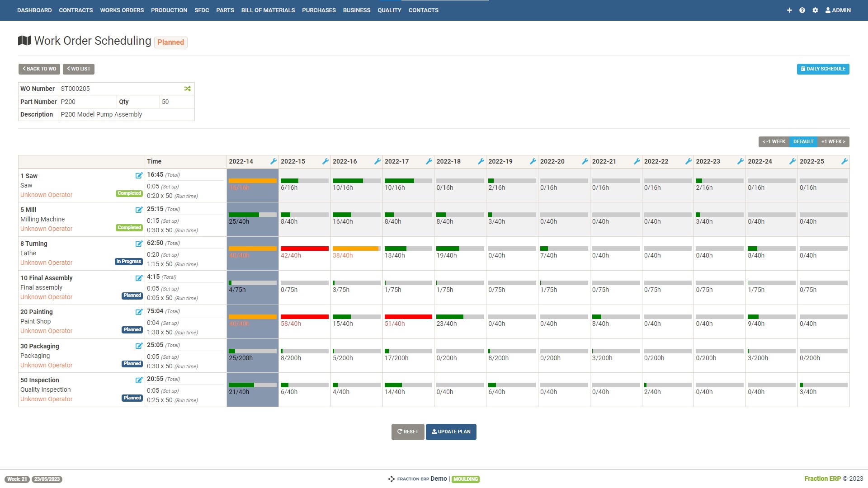This screenshot has height=488, width=868.
Task: Click the green shuffle icon beside WO Number
Action: coord(187,89)
